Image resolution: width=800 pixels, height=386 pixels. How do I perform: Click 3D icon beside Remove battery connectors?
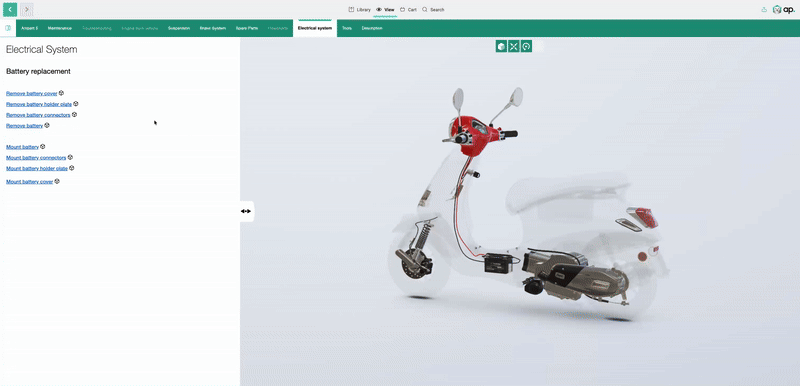click(x=74, y=114)
